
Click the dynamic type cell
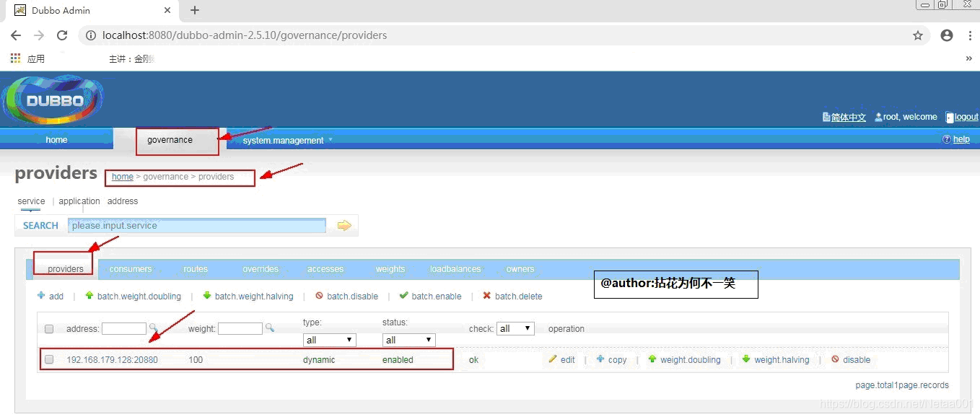319,360
